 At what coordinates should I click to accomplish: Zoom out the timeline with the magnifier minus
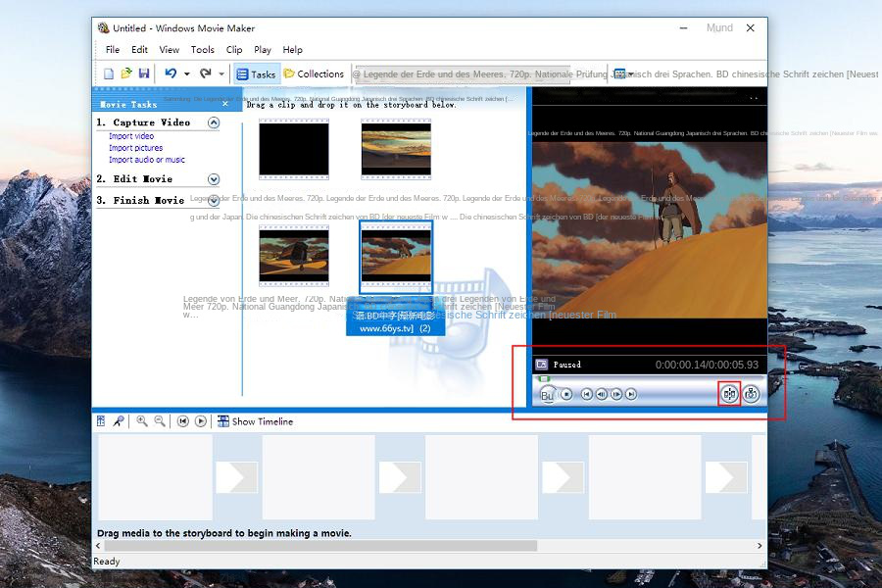pos(160,420)
